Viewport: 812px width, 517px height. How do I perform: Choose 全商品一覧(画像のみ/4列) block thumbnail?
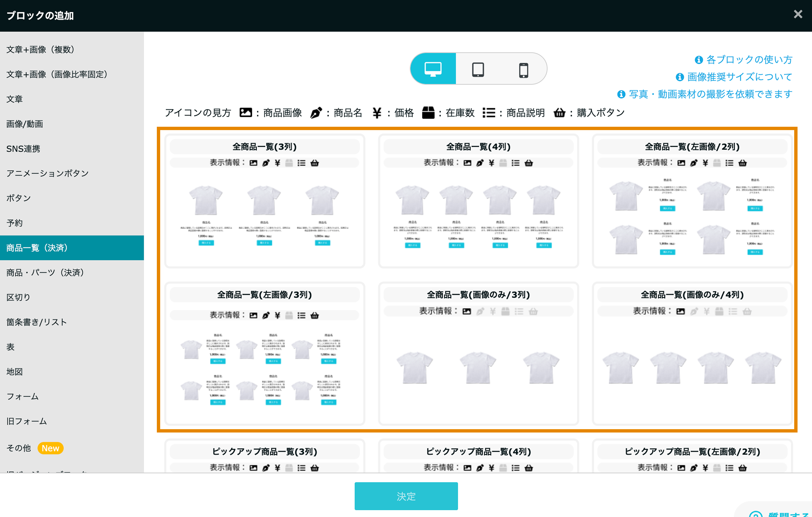(692, 353)
